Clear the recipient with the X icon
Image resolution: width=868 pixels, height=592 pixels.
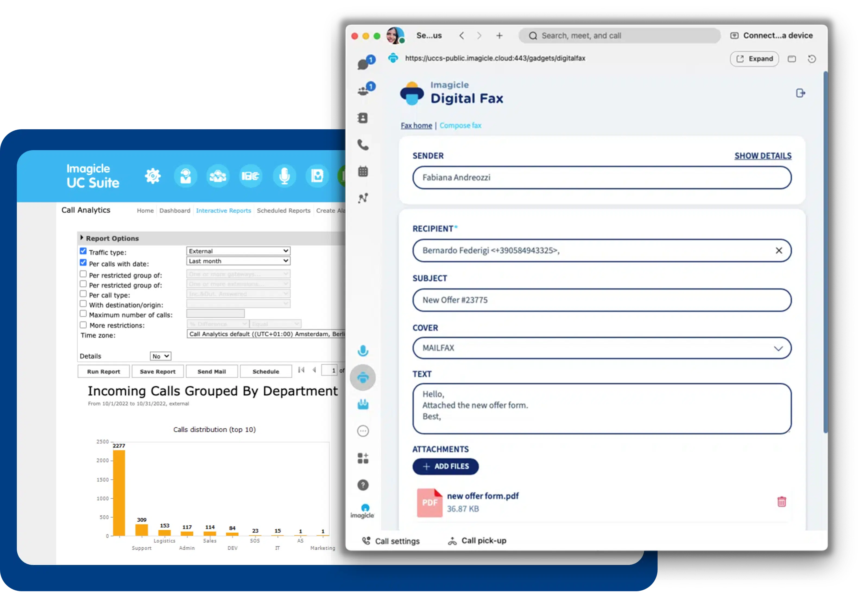pyautogui.click(x=779, y=251)
